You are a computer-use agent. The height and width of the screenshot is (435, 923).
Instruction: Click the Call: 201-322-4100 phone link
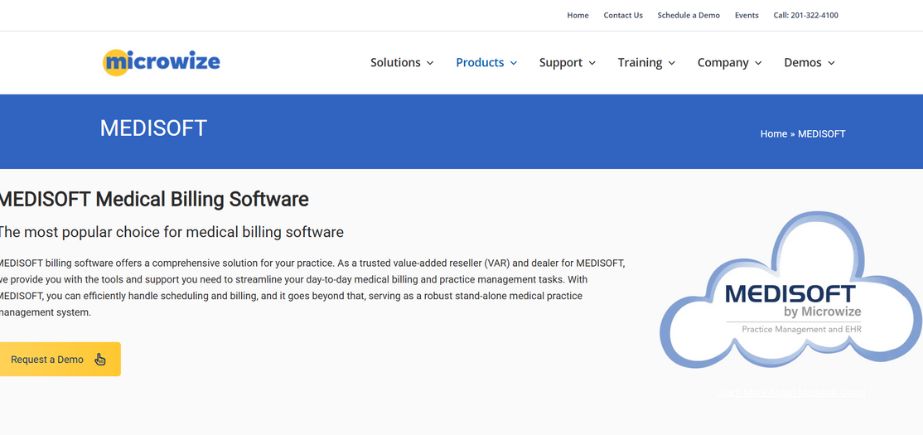(x=806, y=15)
